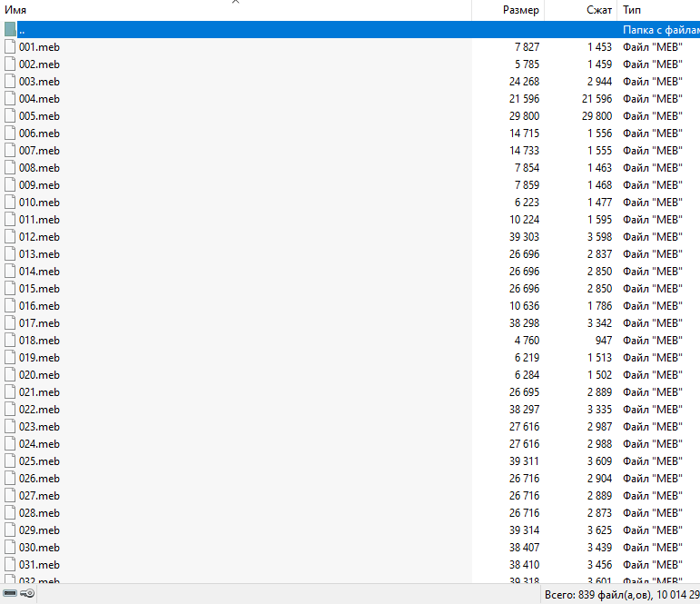Click packed size 1 477 of 010.meb
The image size is (700, 604).
click(599, 203)
